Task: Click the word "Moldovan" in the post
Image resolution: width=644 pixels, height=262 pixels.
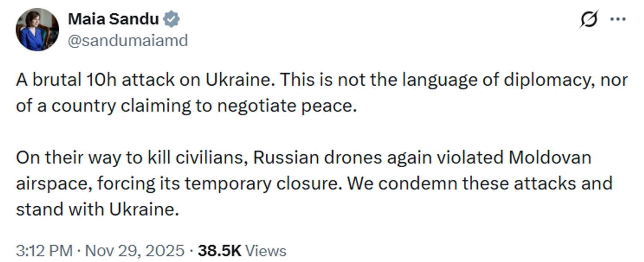Action: pyautogui.click(x=550, y=157)
